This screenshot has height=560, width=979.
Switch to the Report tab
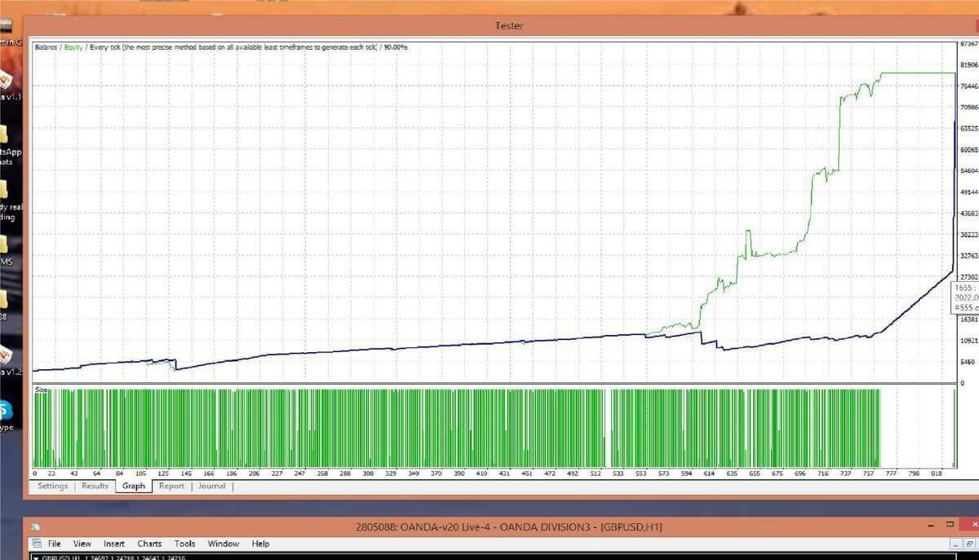click(171, 486)
